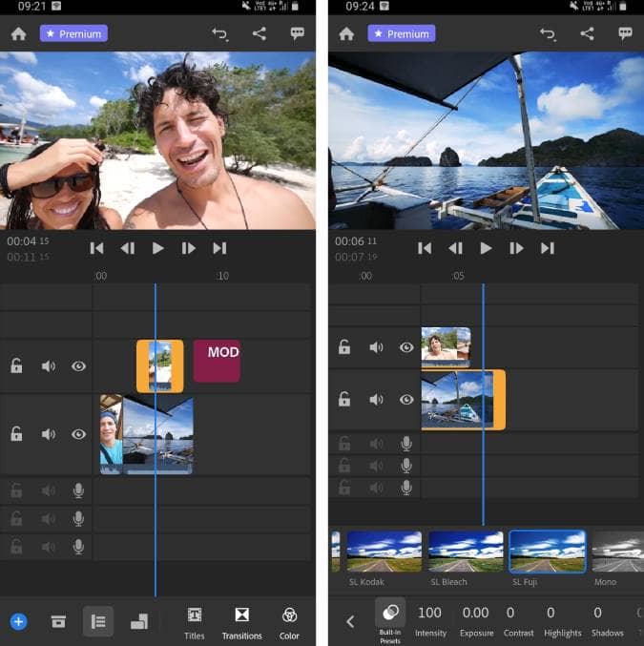Collapse the color panel with back chevron

click(x=349, y=621)
